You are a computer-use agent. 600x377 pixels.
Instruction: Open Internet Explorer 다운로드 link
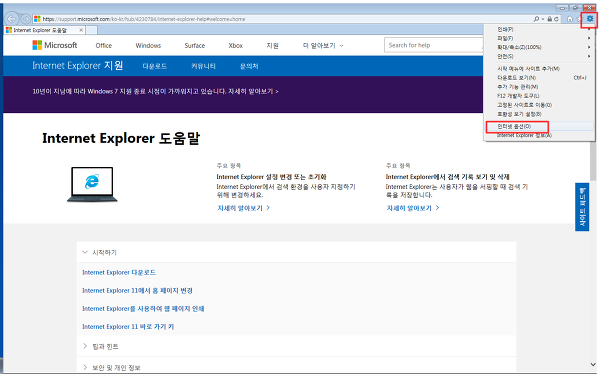point(119,273)
